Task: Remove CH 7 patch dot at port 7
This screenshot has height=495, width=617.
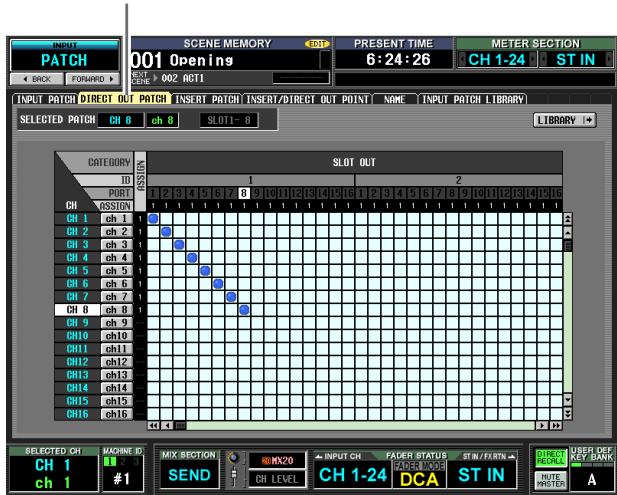Action: (231, 297)
